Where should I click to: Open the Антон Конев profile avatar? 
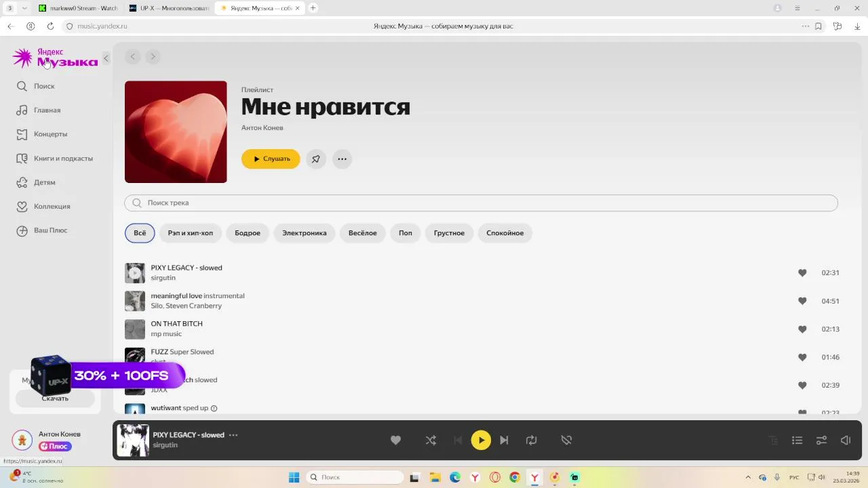pos(22,440)
